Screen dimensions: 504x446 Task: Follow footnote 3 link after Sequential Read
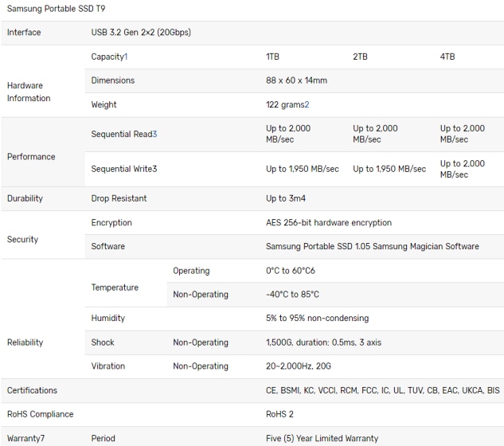(x=154, y=135)
